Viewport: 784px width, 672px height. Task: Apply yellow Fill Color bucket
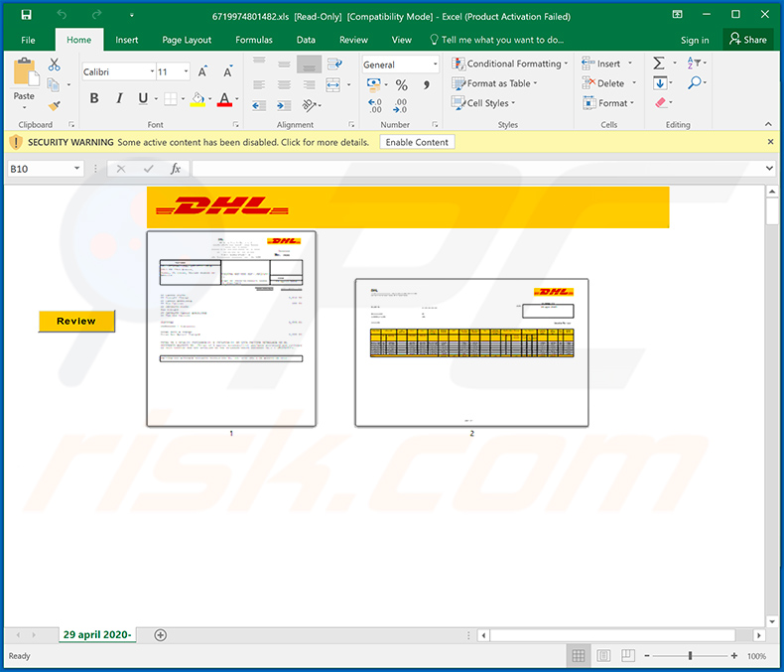coord(198,99)
